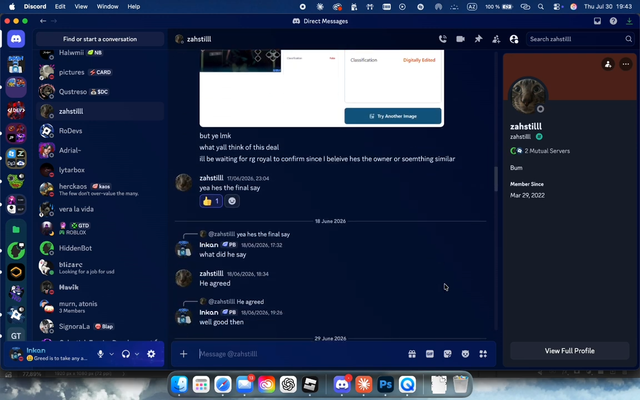Add friends to DM icon
The height and width of the screenshot is (400, 640).
496,39
